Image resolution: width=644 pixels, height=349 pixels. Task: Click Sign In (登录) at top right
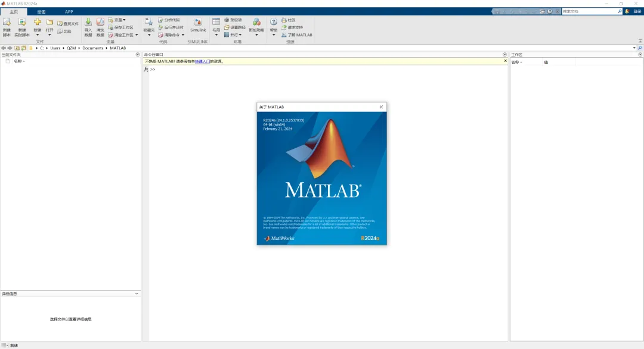coord(637,11)
